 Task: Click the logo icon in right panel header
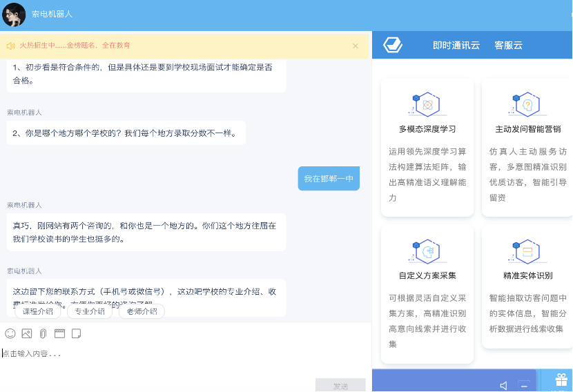click(x=394, y=46)
